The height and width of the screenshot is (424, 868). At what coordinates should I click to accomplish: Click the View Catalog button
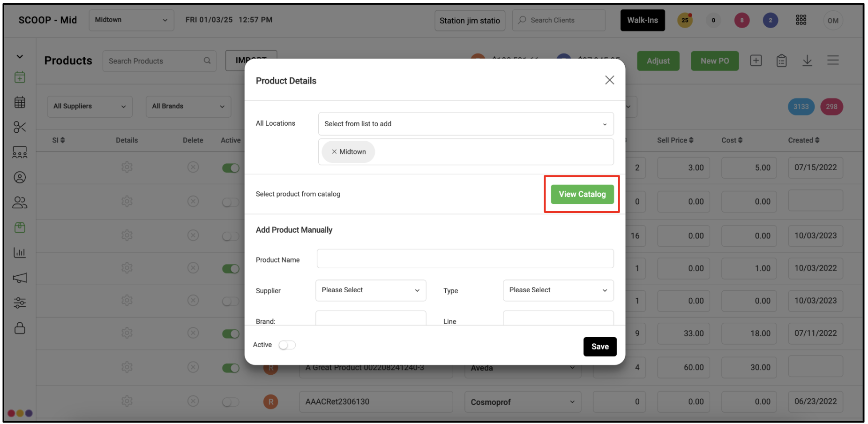(582, 194)
